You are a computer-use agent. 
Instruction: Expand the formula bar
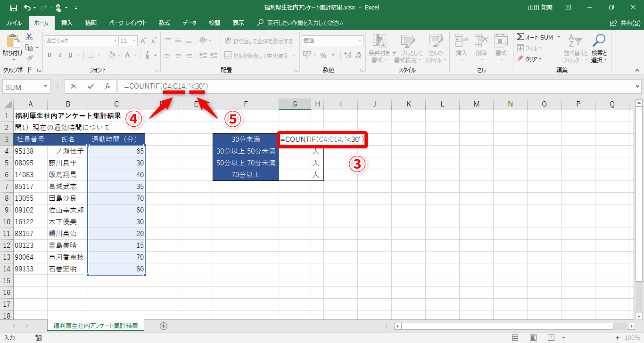[x=638, y=86]
